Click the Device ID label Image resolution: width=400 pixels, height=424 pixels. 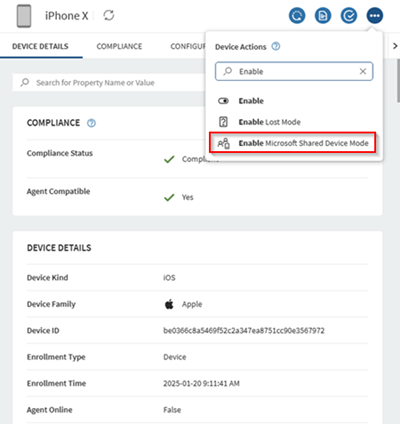(x=43, y=331)
